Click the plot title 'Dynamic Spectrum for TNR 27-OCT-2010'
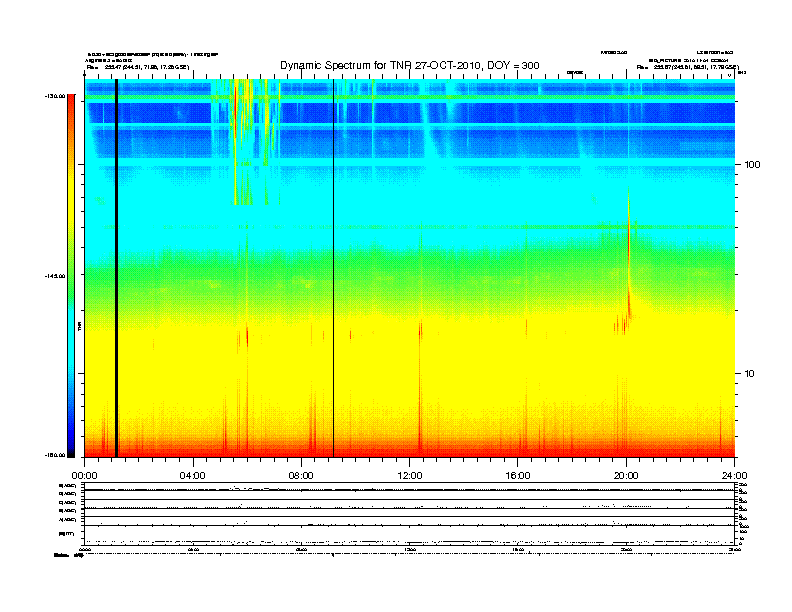Screen dimensions: 792x612 pos(410,66)
